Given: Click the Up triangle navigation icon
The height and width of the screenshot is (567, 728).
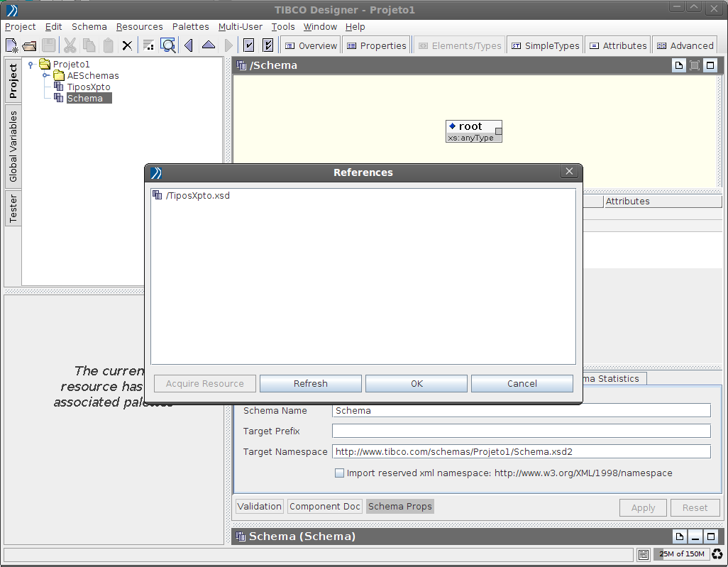Looking at the screenshot, I should point(208,46).
